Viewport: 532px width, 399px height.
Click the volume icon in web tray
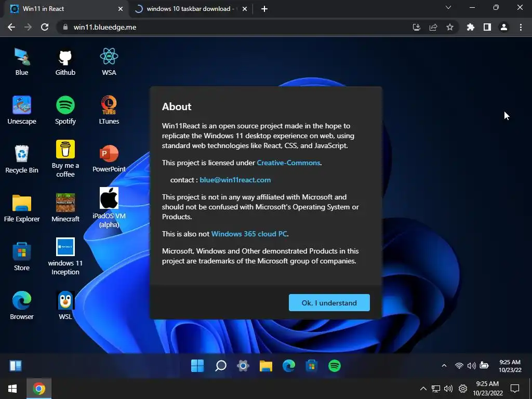coord(471,365)
